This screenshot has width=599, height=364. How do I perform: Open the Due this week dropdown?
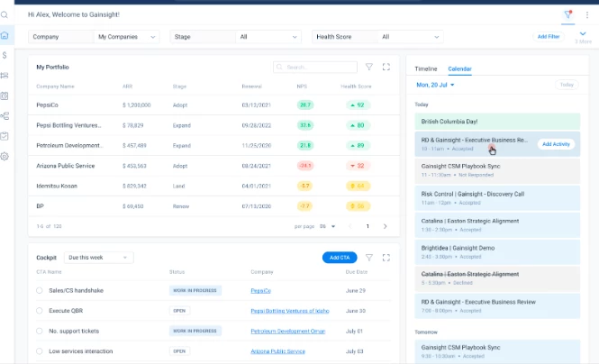click(98, 258)
